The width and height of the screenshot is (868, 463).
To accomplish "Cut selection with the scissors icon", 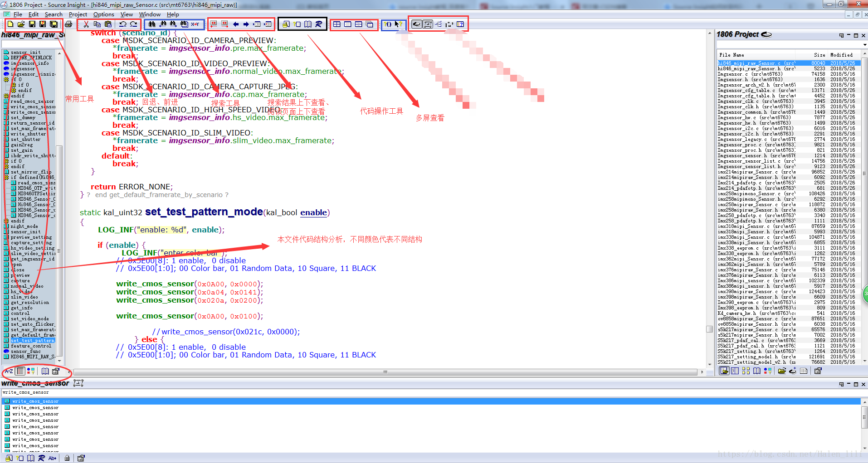I will tap(86, 24).
